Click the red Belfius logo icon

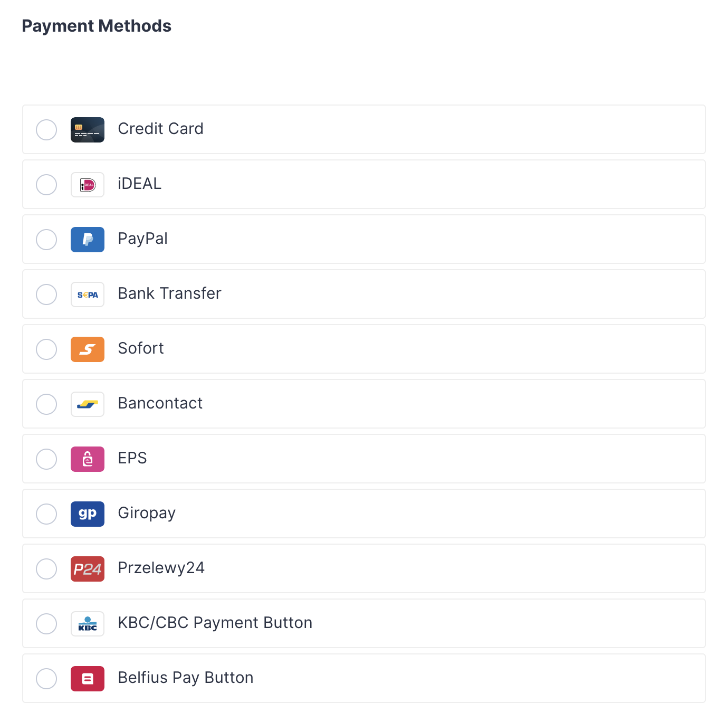pyautogui.click(x=88, y=679)
